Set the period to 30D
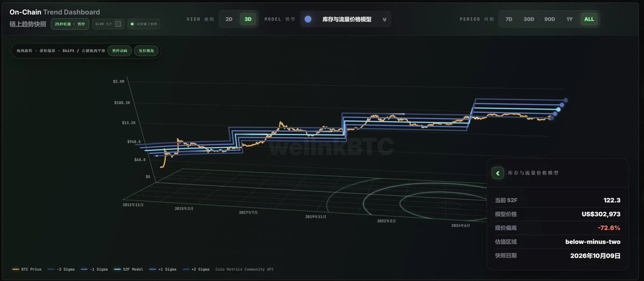 tap(529, 19)
